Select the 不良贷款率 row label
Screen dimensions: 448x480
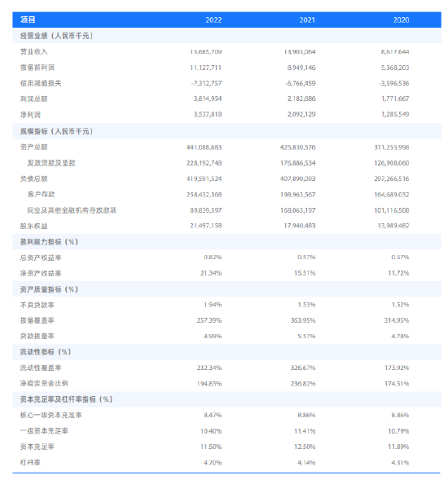pyautogui.click(x=37, y=306)
